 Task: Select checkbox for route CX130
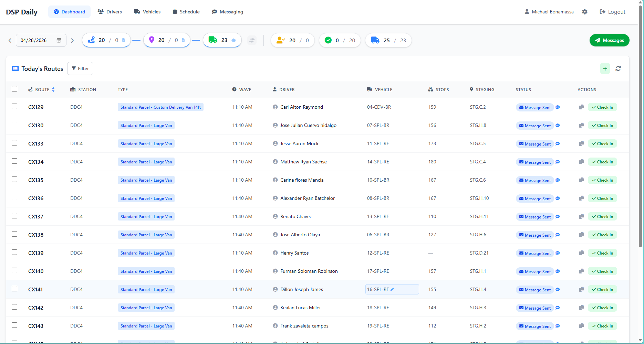coord(14,125)
